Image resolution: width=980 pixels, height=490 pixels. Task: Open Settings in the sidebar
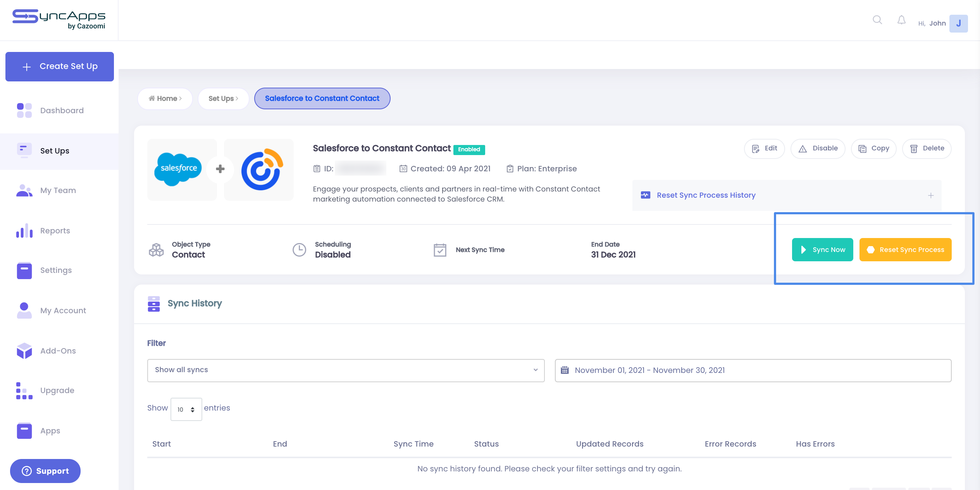point(59,270)
